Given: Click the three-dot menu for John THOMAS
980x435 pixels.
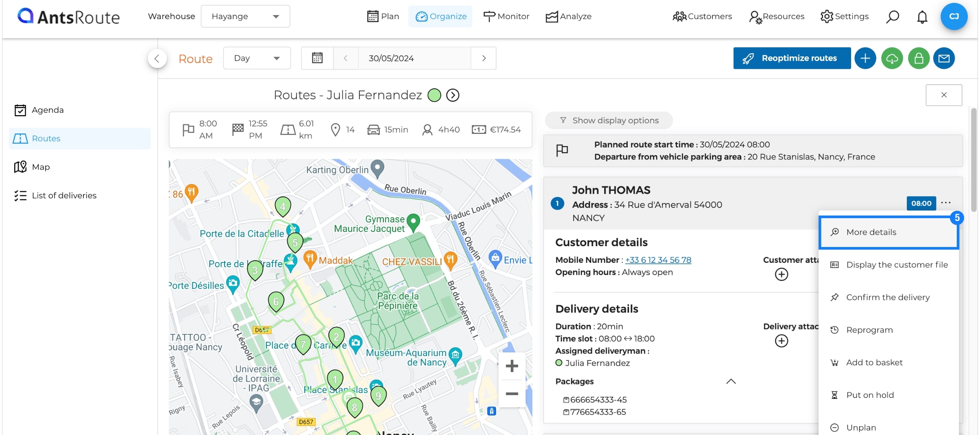Looking at the screenshot, I should point(946,203).
